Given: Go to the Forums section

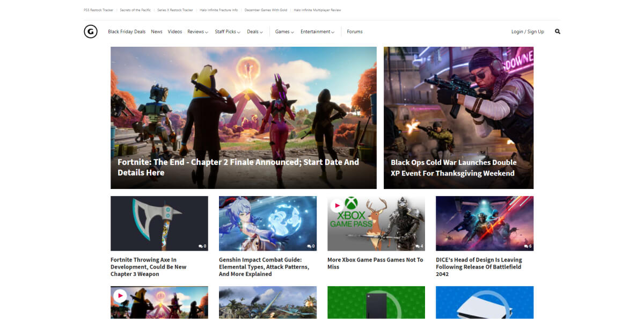Looking at the screenshot, I should click(x=355, y=32).
